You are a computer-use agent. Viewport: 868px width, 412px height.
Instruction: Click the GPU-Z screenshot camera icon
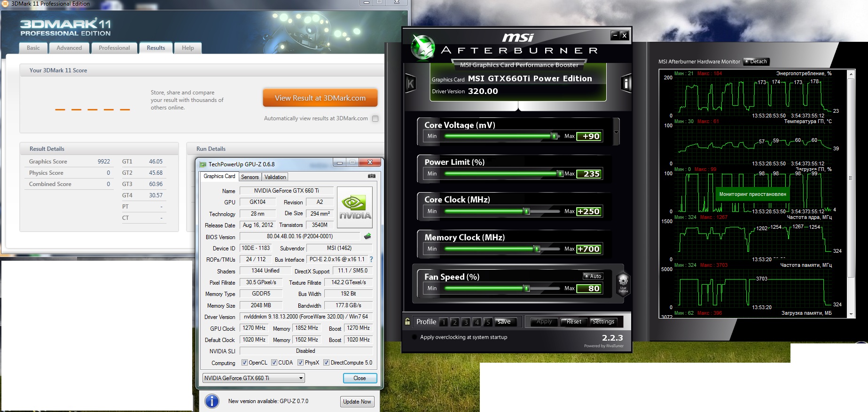pyautogui.click(x=371, y=176)
